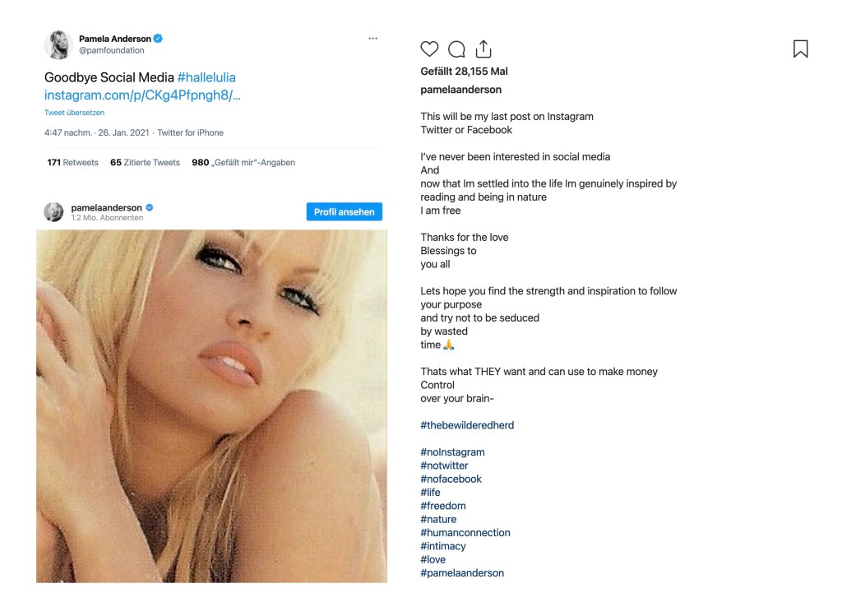Viewport: 842px width, 616px height.
Task: View the 65 Zitierte Tweets list
Action: 145,163
